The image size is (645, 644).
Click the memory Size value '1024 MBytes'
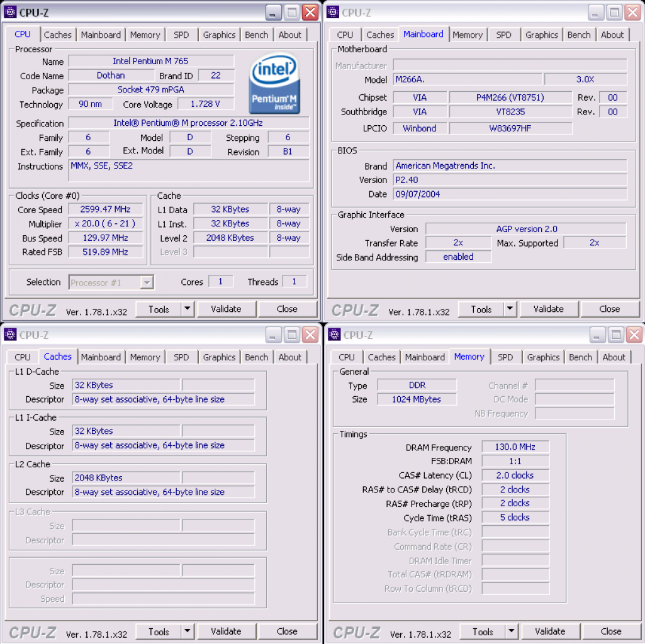coord(417,399)
